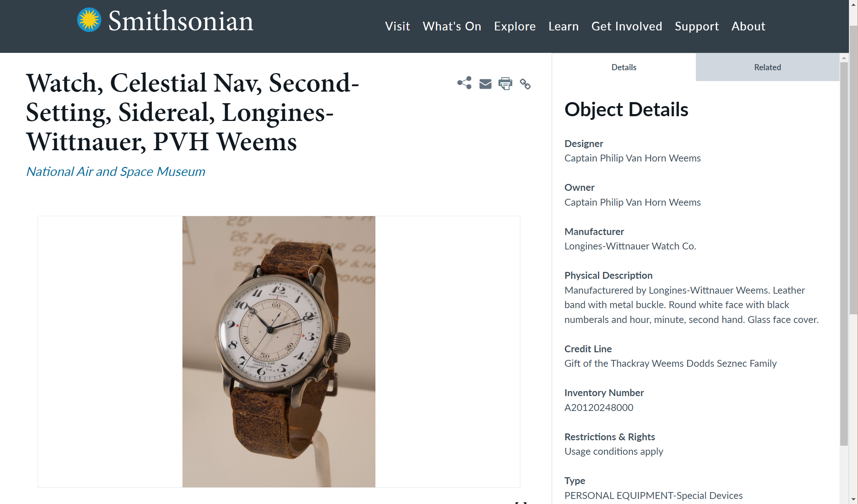858x504 pixels.
Task: Click the share icon beside the title
Action: 464,83
